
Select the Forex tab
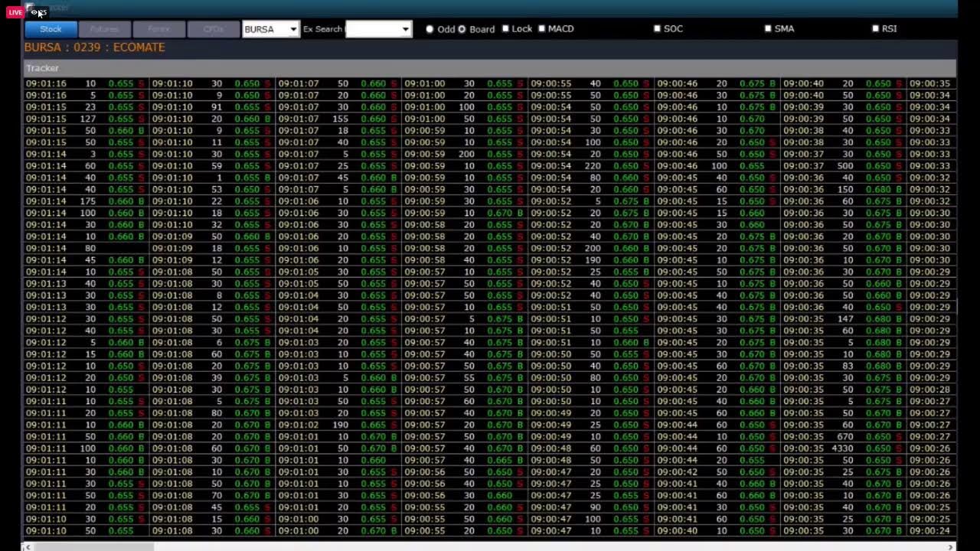(x=158, y=29)
